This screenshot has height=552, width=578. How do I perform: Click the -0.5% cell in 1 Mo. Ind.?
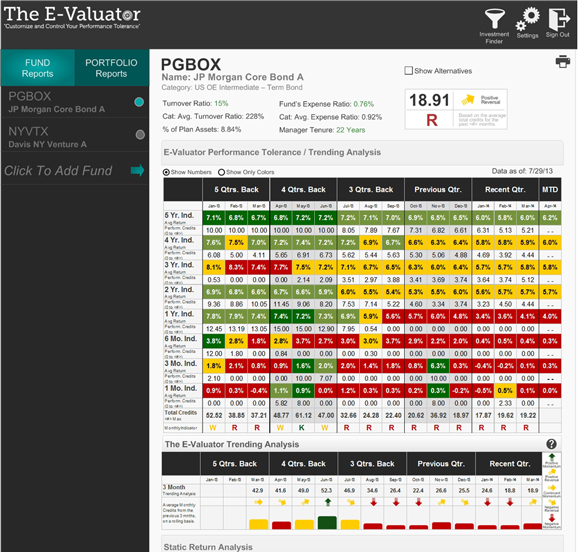pos(483,390)
